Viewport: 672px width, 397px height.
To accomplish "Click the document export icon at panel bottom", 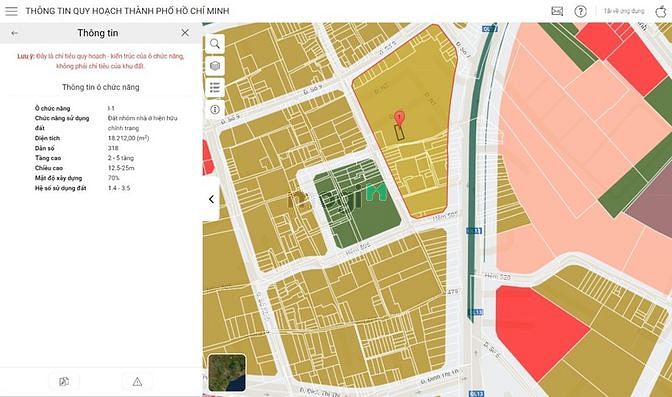I will click(x=64, y=381).
